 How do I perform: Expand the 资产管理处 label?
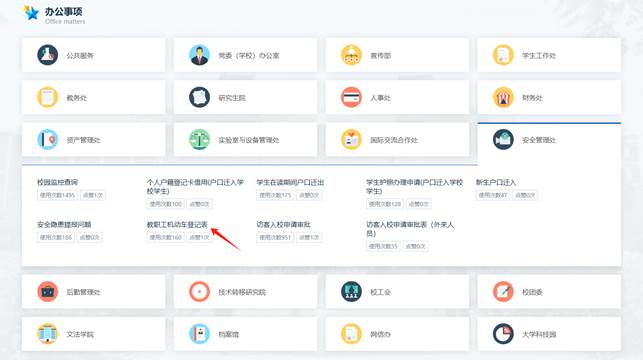[x=83, y=140]
